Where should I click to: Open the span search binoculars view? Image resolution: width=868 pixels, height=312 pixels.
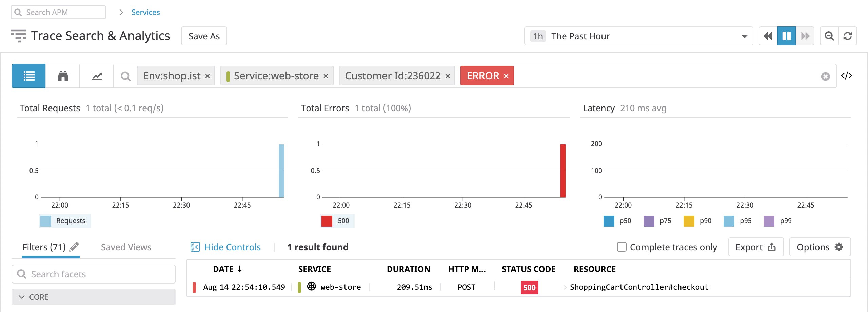pyautogui.click(x=62, y=76)
